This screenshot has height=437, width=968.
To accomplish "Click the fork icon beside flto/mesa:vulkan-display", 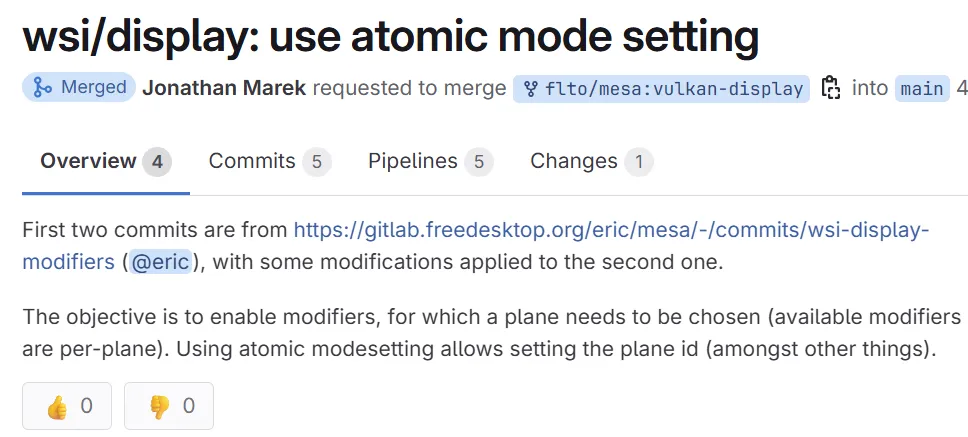I will coord(531,89).
